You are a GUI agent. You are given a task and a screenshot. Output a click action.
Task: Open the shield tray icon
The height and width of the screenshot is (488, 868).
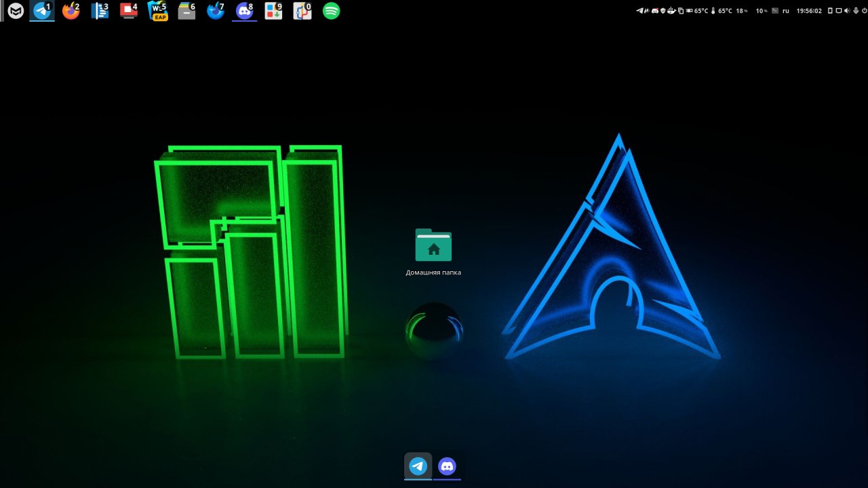[x=663, y=11]
